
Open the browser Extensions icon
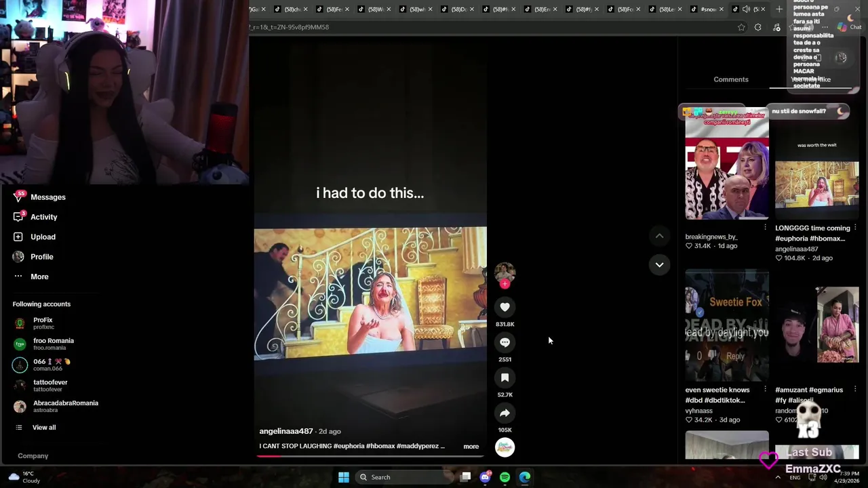click(x=758, y=27)
